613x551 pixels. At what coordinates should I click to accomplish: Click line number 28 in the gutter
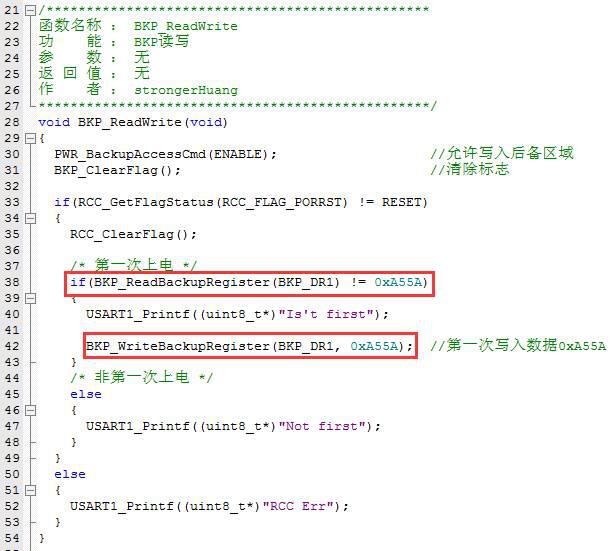click(12, 122)
